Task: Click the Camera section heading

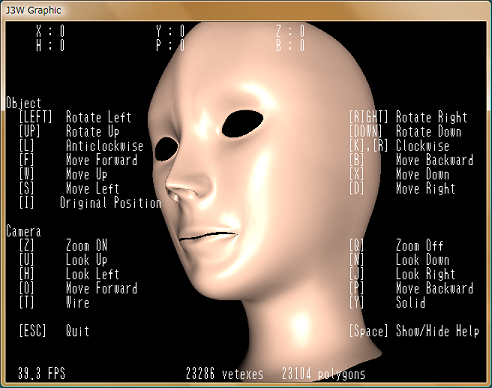Action: [x=23, y=232]
